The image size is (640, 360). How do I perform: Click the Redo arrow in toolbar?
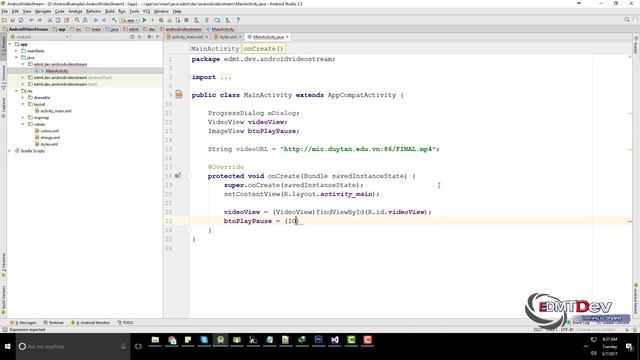tap(40, 20)
